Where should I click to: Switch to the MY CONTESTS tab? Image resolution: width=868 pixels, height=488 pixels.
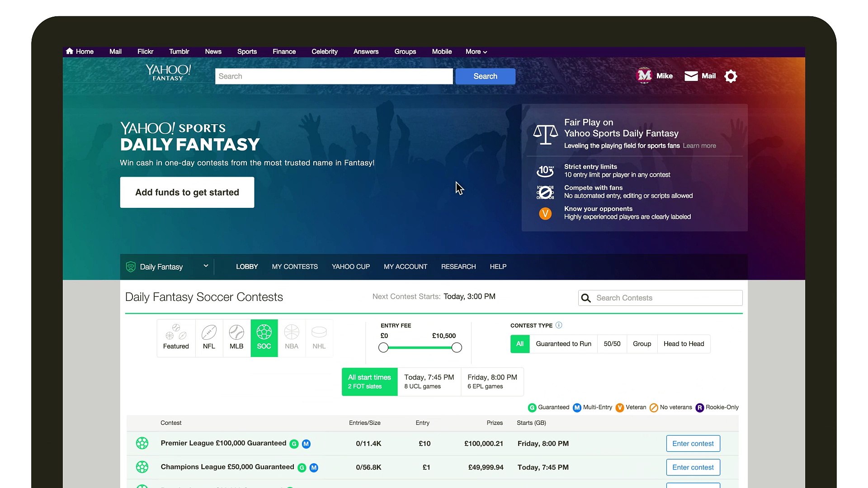pyautogui.click(x=295, y=267)
